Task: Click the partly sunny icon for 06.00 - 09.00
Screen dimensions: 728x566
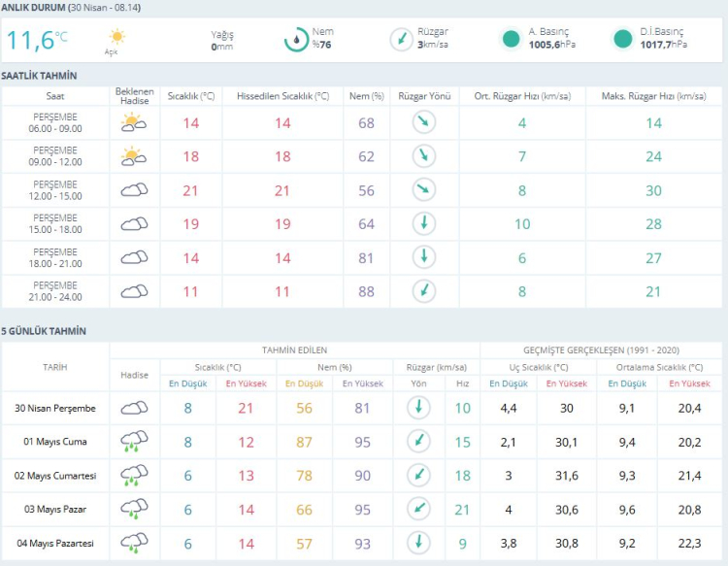Action: (x=134, y=122)
